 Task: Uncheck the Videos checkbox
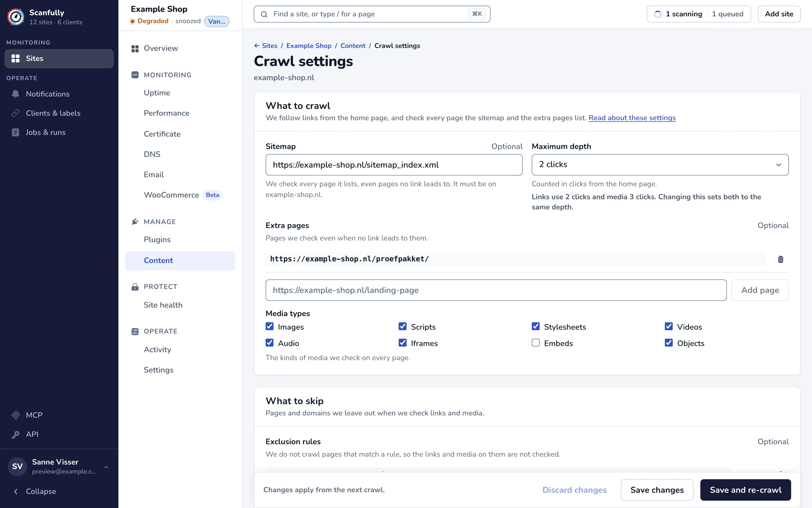coord(669,327)
